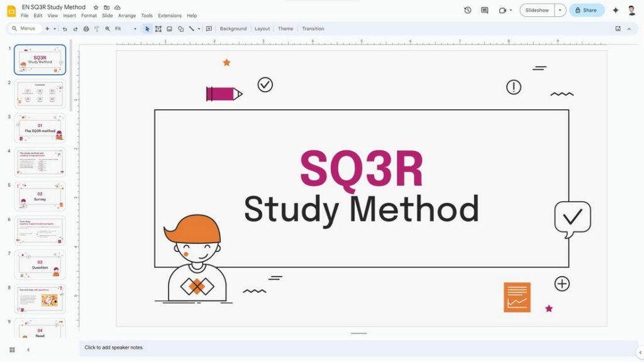Screen dimensions: 644x362
Task: Select slide 3 thumbnail in sidebar
Action: pos(40,128)
